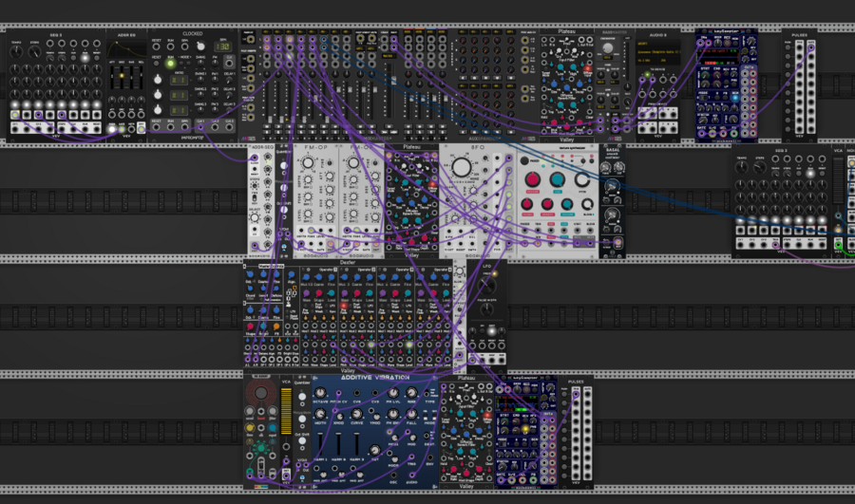
Task: Click the envelope curve display on ADSR EG
Action: (126, 50)
